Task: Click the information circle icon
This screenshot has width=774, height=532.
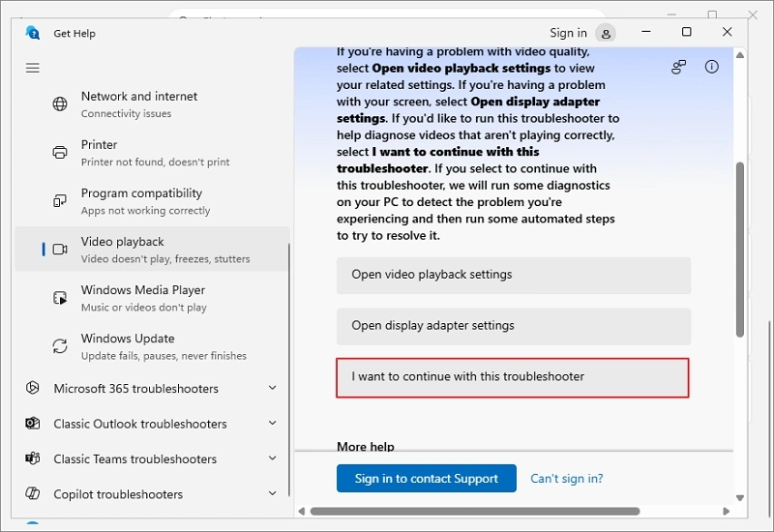Action: tap(711, 67)
